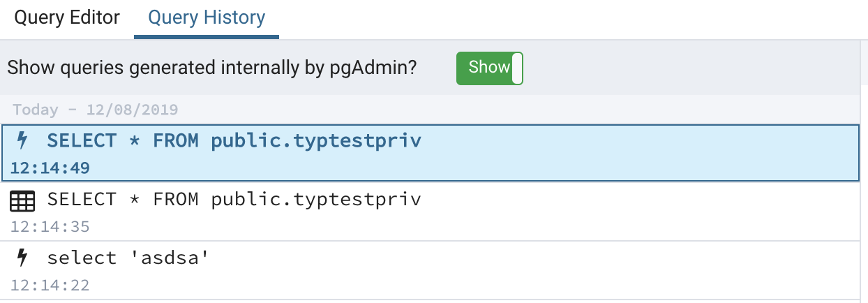Select the highlighted SELECT * FROM public.typtestpriv entry
Image resolution: width=868 pixels, height=303 pixels.
pyautogui.click(x=234, y=141)
